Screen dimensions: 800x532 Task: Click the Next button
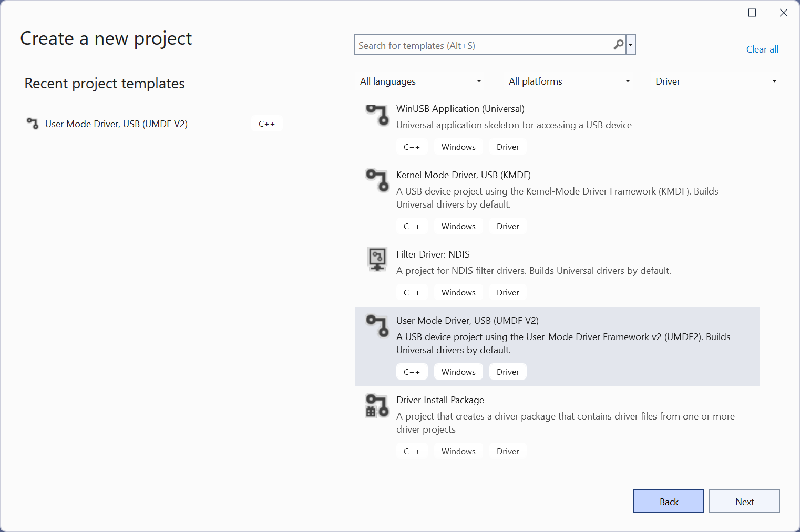point(744,501)
